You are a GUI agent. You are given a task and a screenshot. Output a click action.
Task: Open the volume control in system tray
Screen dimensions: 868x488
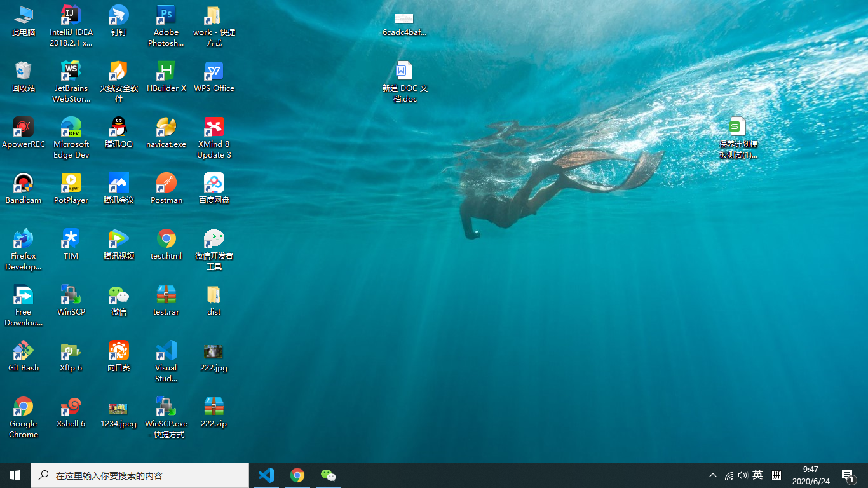pyautogui.click(x=743, y=475)
